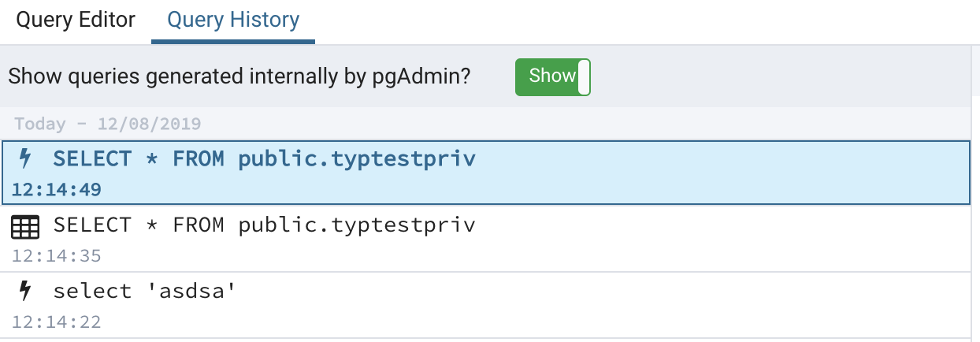Click the lightning icon of the highlighted query
980x342 pixels.
25,159
